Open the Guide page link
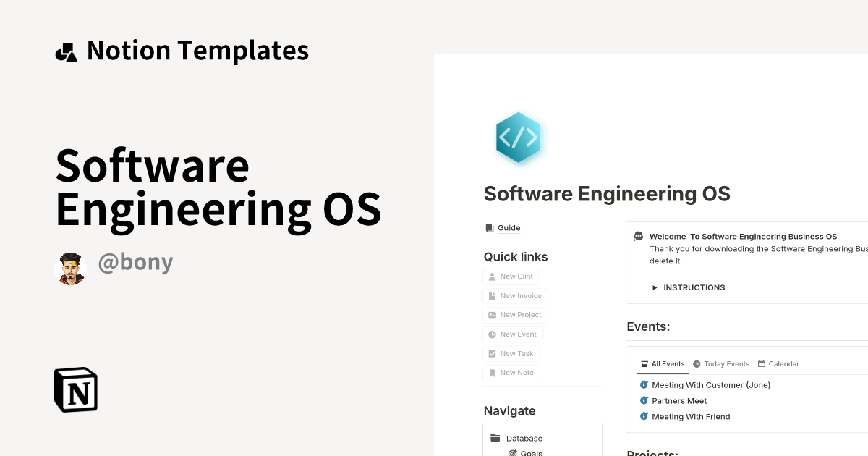 [x=509, y=227]
